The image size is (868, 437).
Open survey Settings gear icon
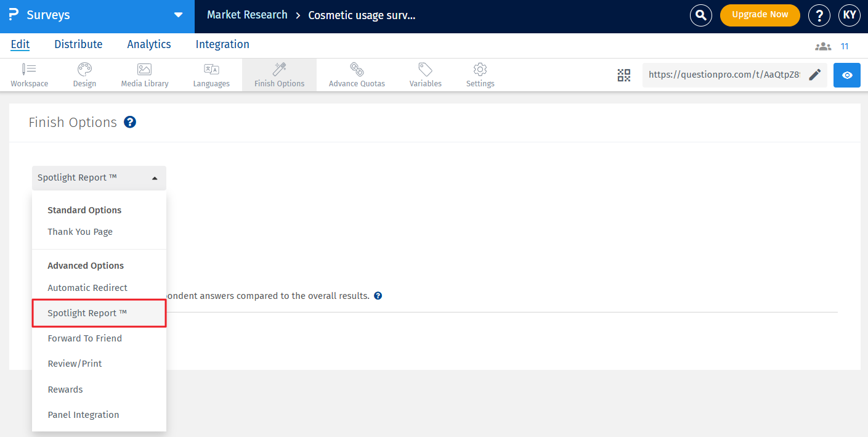tap(479, 70)
